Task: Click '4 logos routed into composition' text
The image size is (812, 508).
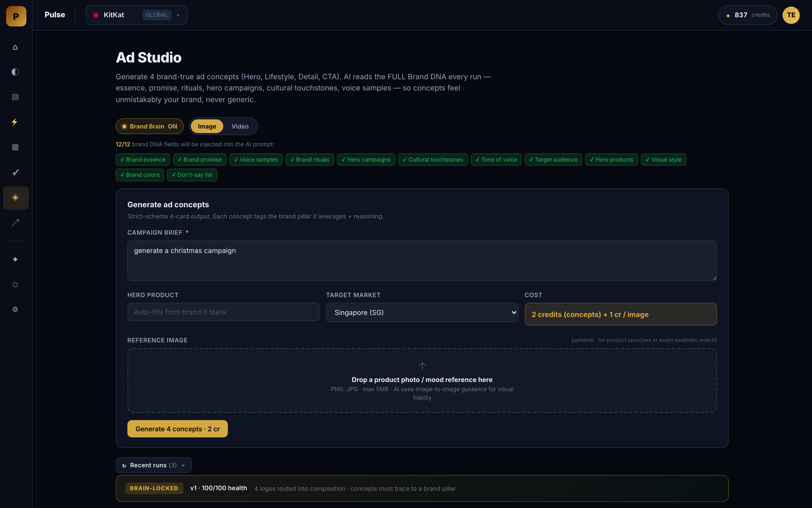Action: (300, 489)
